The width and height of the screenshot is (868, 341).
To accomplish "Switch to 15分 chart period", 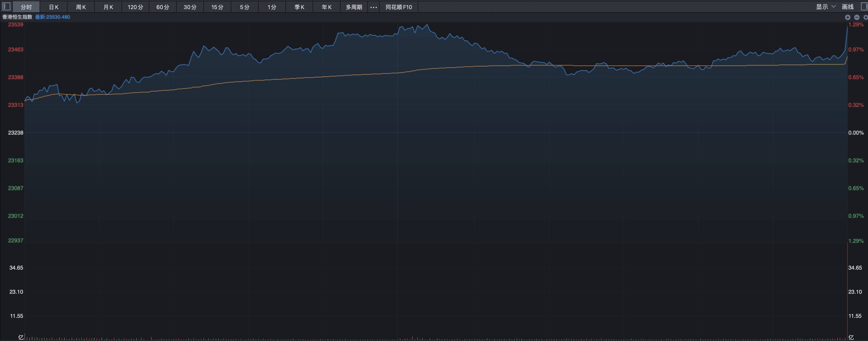I will click(217, 7).
